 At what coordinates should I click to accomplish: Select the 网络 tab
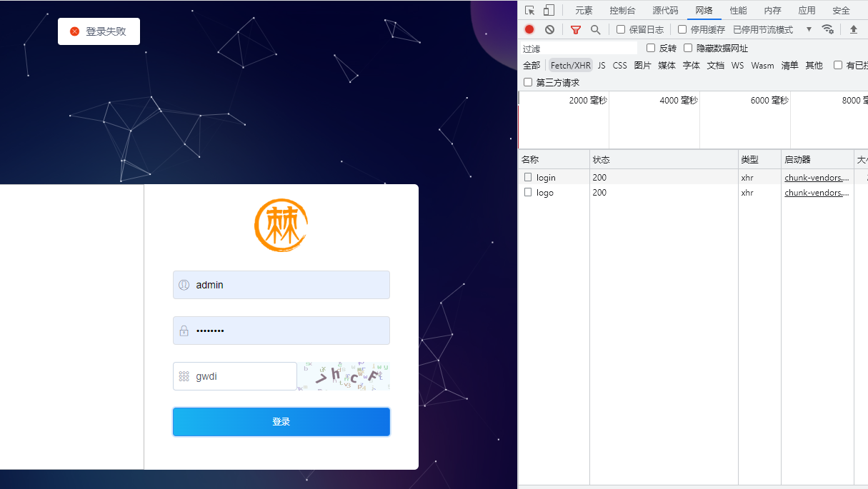click(704, 10)
